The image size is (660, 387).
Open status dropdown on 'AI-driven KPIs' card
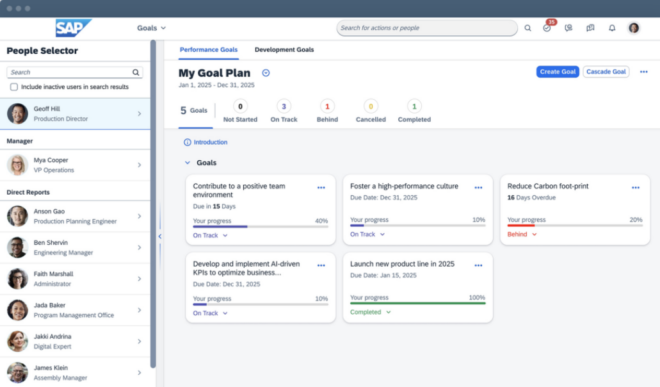(x=210, y=313)
